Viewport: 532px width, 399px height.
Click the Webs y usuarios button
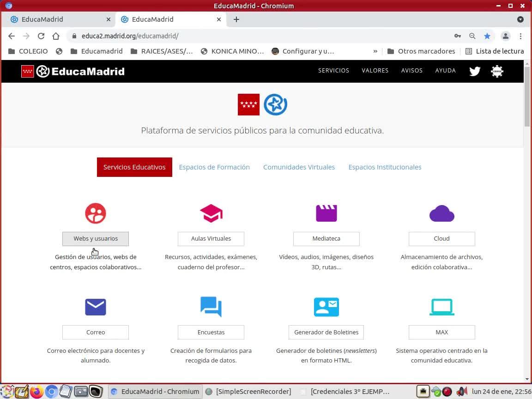click(x=95, y=238)
